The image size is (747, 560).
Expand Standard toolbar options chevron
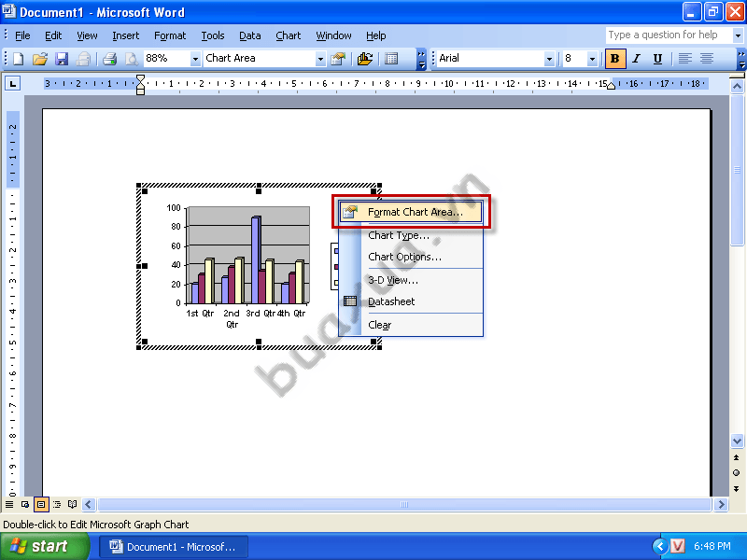coord(421,59)
